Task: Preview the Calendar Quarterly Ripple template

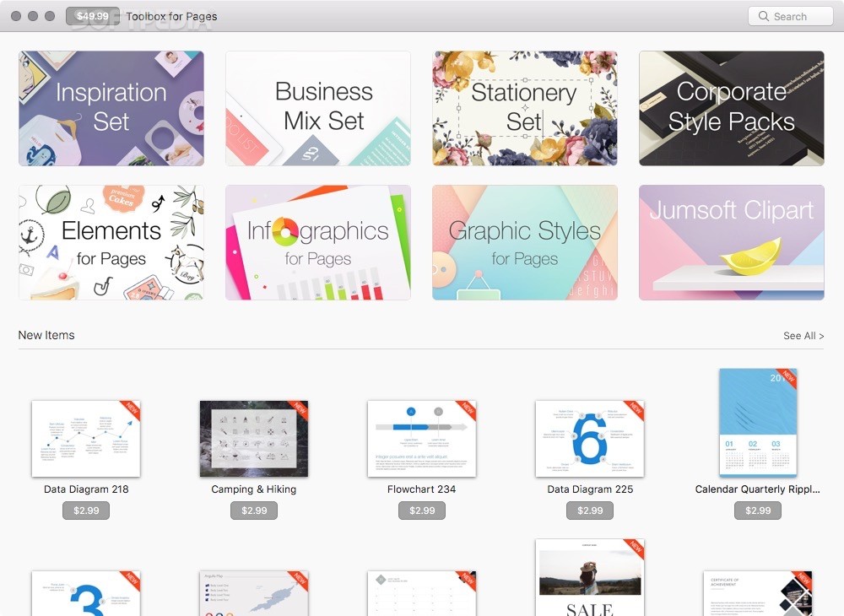Action: [757, 422]
